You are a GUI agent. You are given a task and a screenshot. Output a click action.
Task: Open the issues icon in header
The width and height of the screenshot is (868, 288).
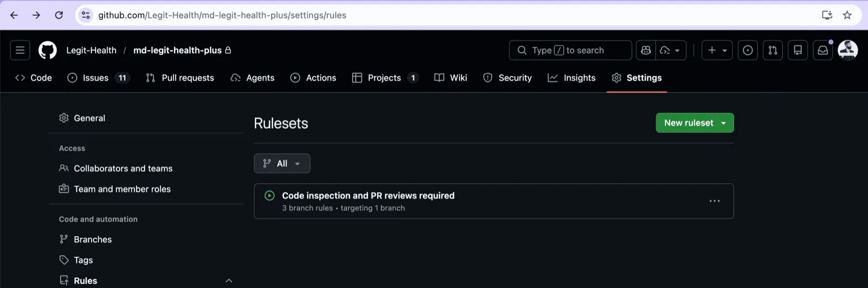(748, 51)
